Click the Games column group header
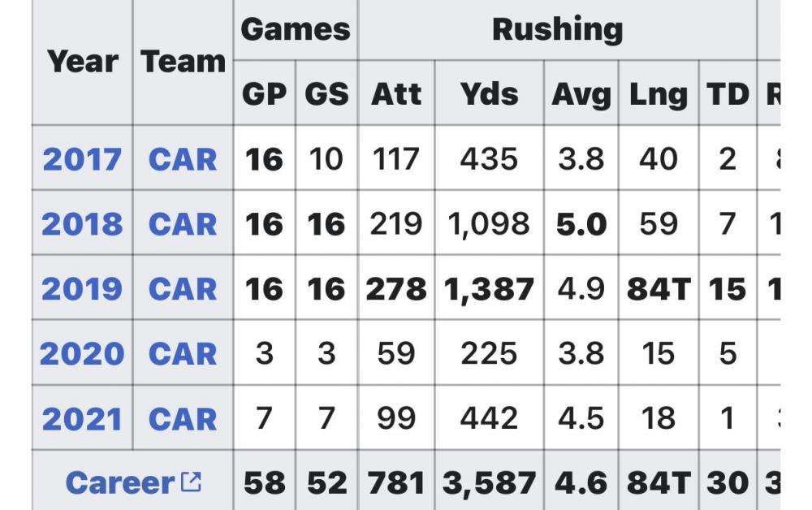The width and height of the screenshot is (812, 510). (296, 30)
